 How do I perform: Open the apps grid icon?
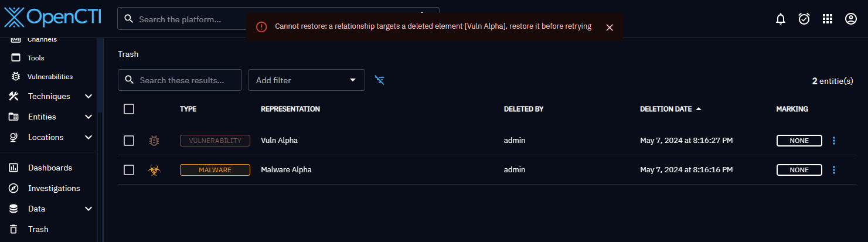(828, 19)
